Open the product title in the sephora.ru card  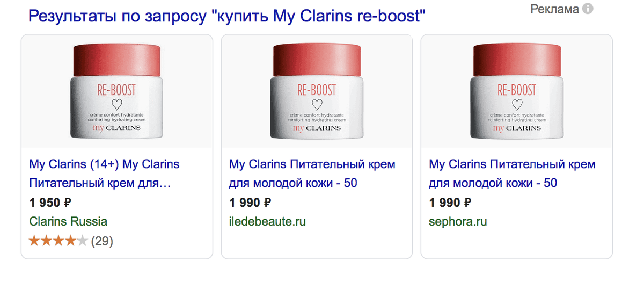click(513, 173)
